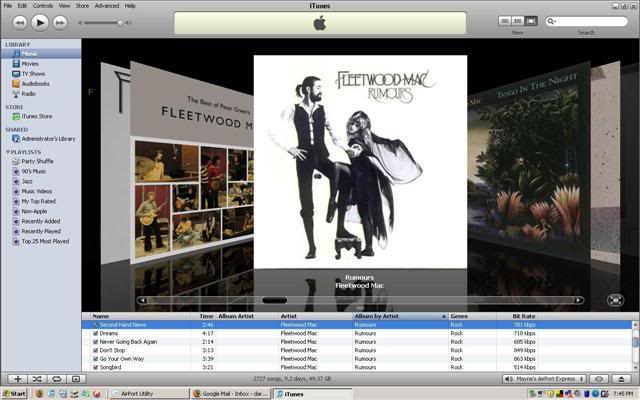Enter full screen Cover Flow
Viewport: 640px width, 400px height.
tap(615, 300)
